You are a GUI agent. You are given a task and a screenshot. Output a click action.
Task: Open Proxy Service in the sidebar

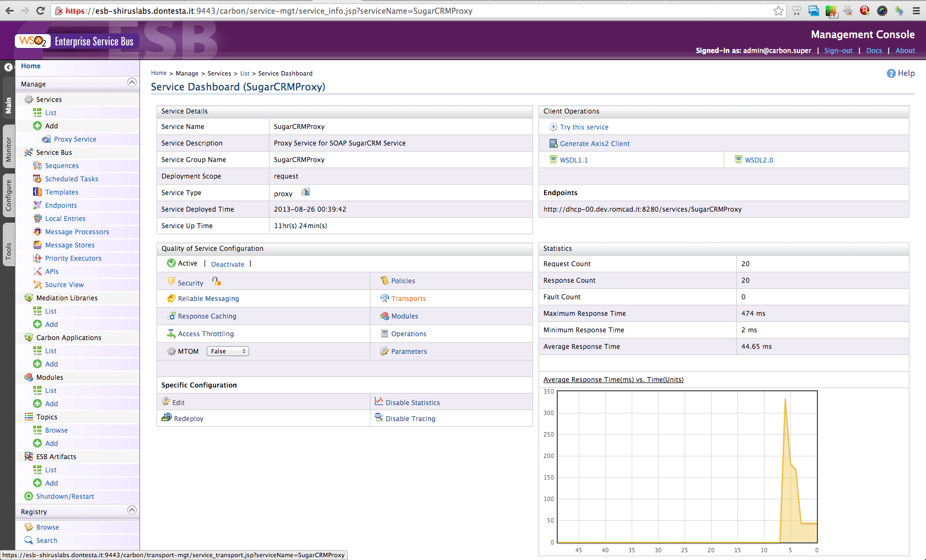75,139
